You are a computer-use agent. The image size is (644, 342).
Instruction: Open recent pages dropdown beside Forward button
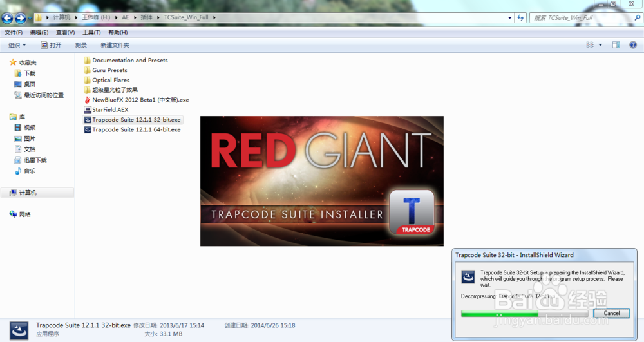(x=30, y=18)
